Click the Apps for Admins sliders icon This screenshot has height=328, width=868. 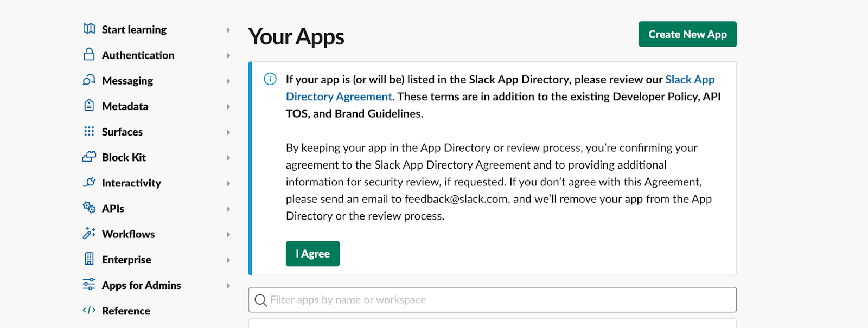point(89,284)
